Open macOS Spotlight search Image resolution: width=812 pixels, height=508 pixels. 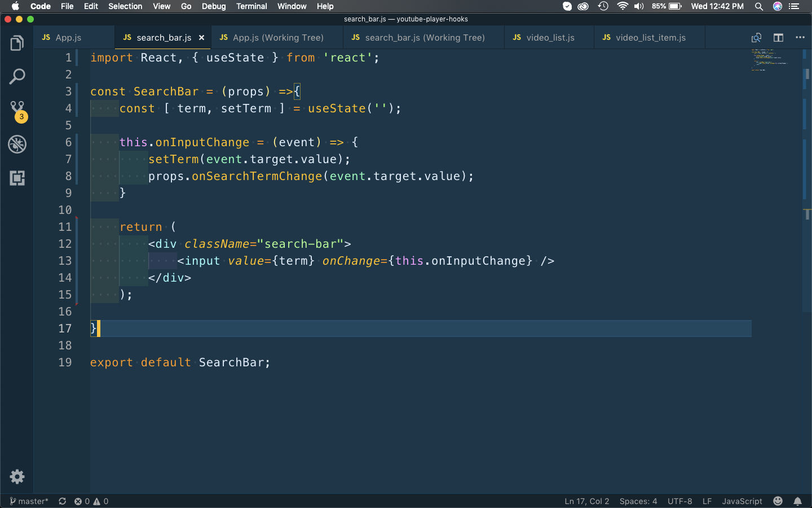(759, 6)
